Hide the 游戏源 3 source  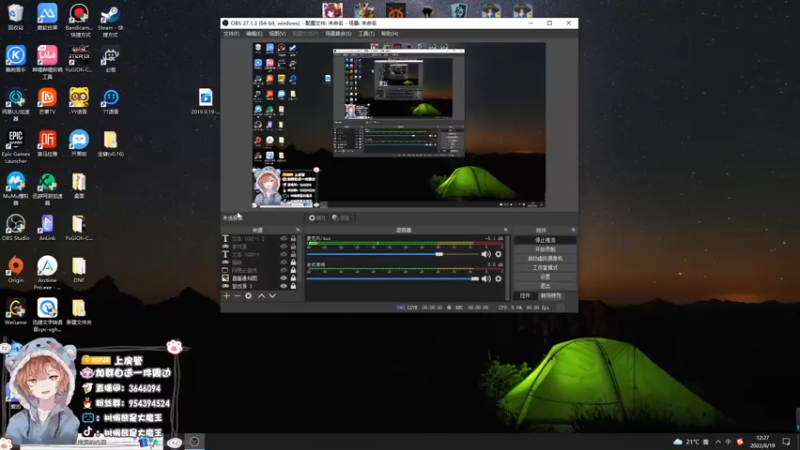point(284,286)
